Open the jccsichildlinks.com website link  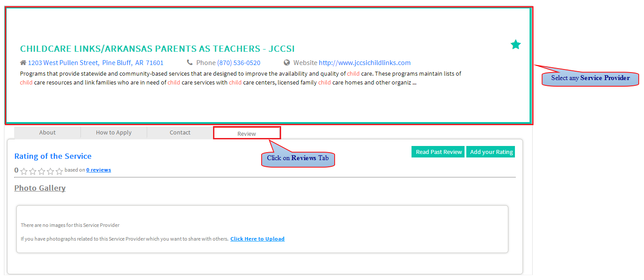coord(365,63)
